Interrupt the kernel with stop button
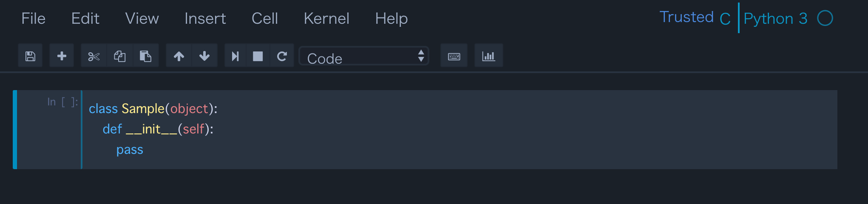This screenshot has height=204, width=868. (x=258, y=56)
